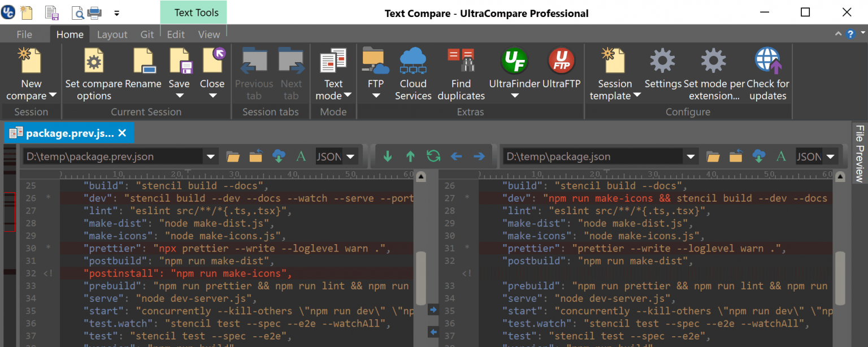Screen dimensions: 868x347
Task: Recompare the files using the refresh icon
Action: [x=433, y=156]
